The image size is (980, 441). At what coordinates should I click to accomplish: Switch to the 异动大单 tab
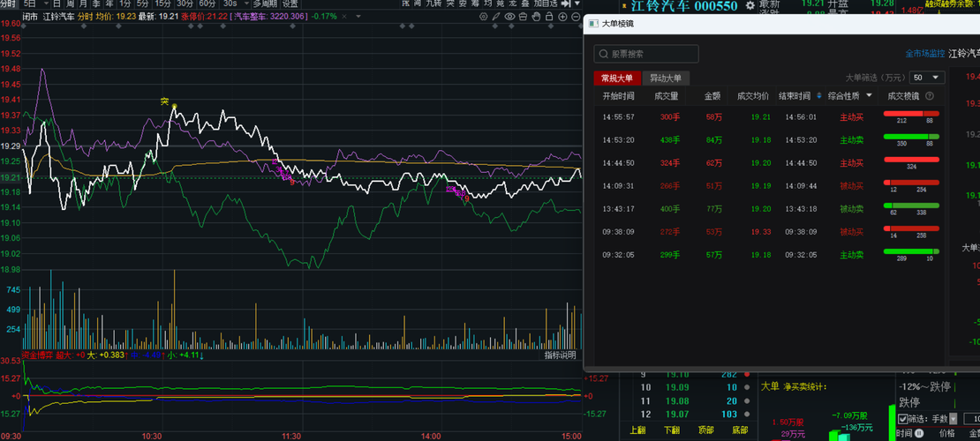pos(666,78)
